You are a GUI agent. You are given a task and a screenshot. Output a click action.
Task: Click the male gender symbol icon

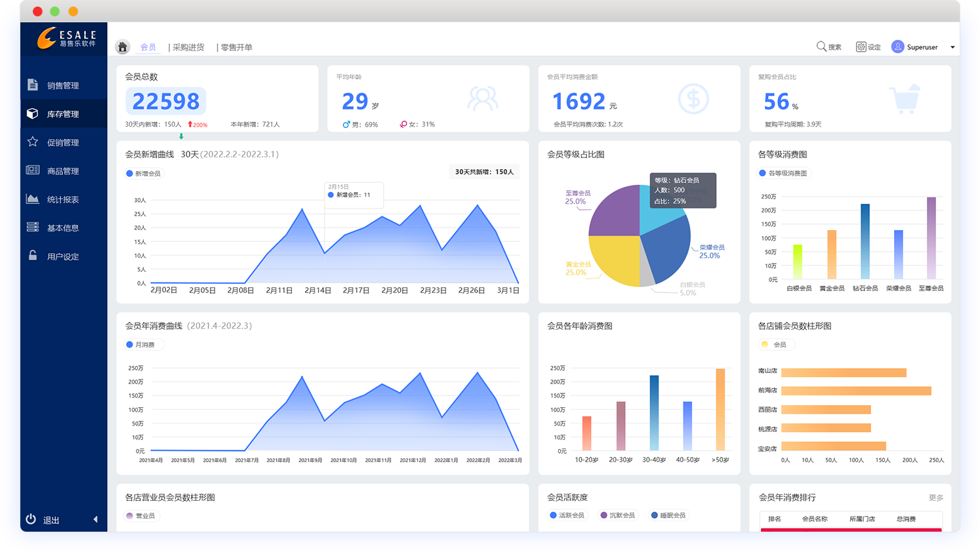coord(346,124)
